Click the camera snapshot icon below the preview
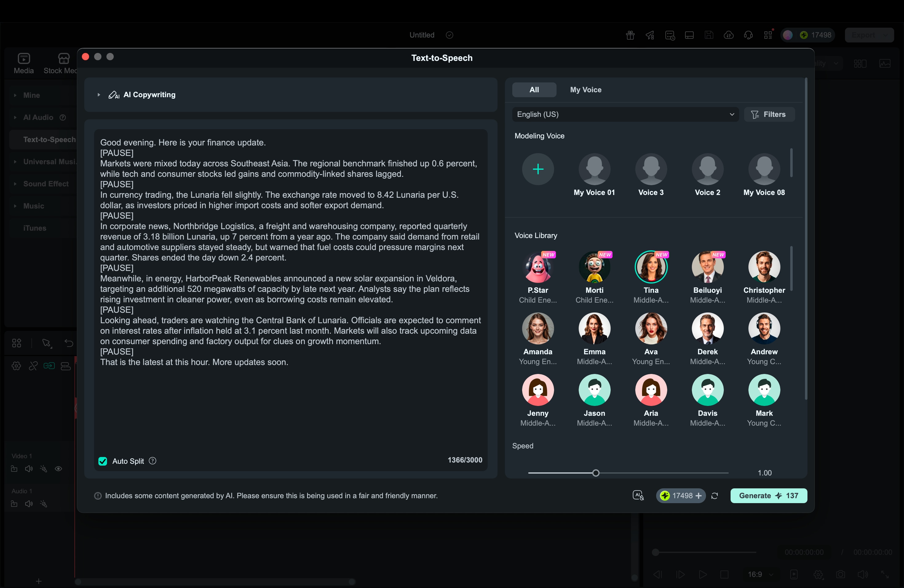The image size is (904, 588). (x=841, y=574)
